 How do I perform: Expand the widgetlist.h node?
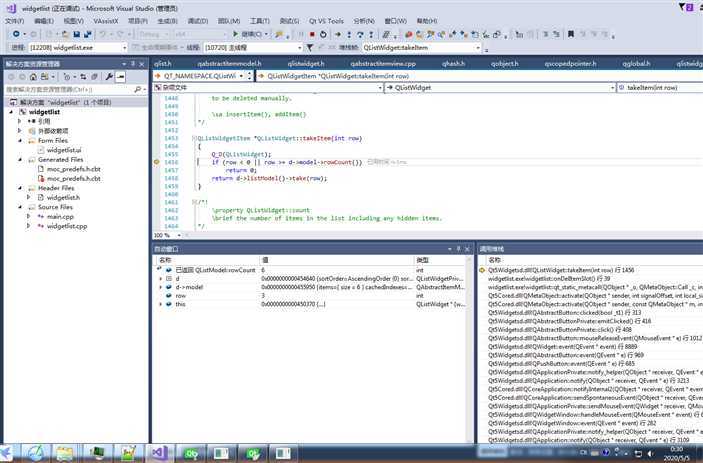(x=29, y=197)
